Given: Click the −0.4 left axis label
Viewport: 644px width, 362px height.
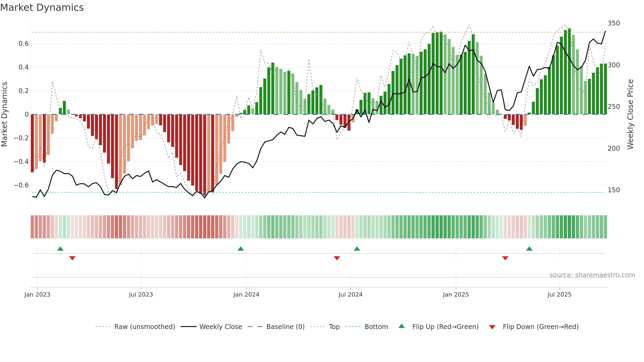Looking at the screenshot, I should click(21, 161).
